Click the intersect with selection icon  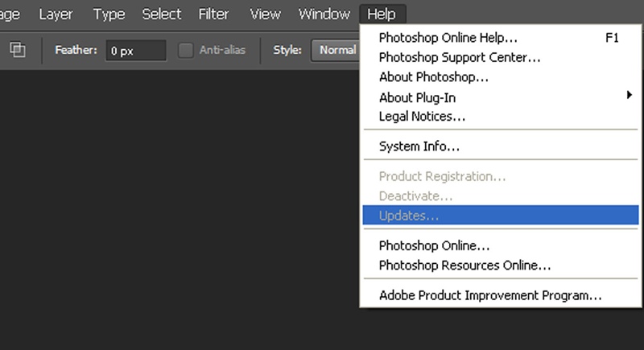(x=18, y=50)
